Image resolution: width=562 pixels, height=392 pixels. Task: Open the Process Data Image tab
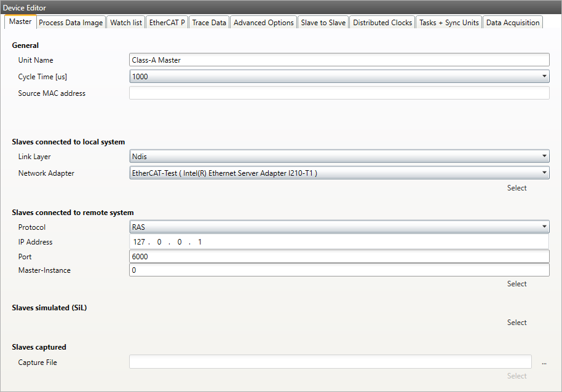(x=71, y=23)
